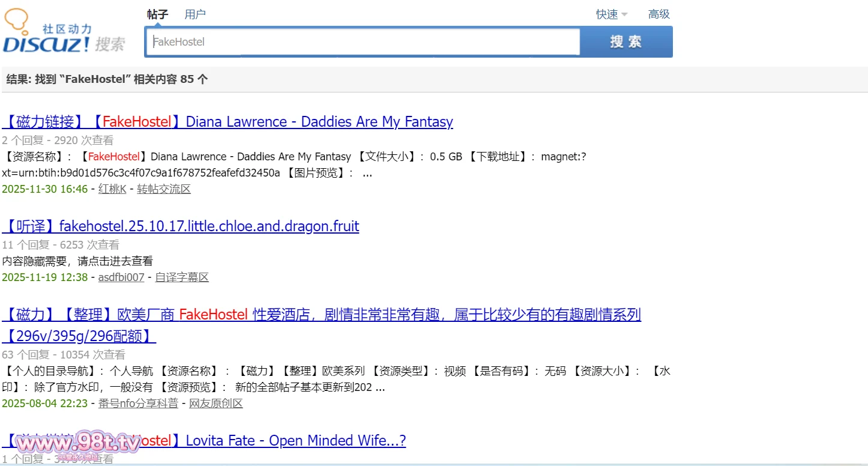Switch to the 用户 tab
This screenshot has height=466, width=868.
click(195, 14)
